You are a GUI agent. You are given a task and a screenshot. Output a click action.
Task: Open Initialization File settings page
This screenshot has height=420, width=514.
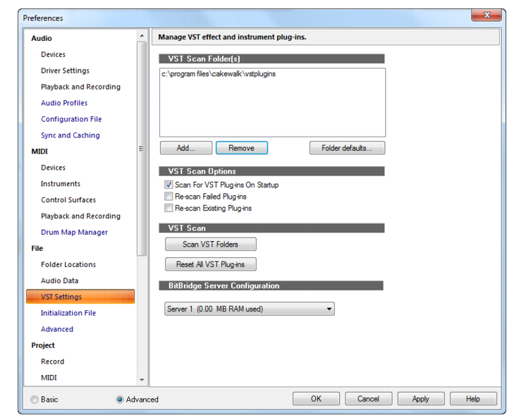[x=68, y=313]
